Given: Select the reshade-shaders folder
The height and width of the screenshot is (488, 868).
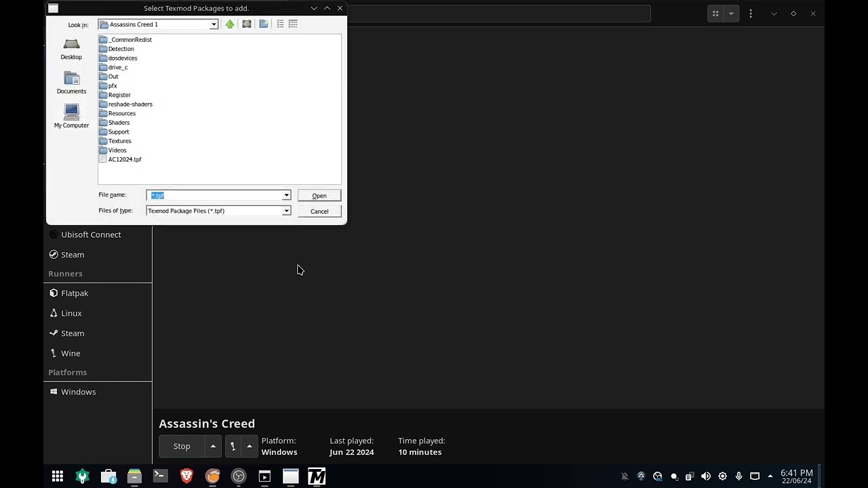Looking at the screenshot, I should 125,104.
